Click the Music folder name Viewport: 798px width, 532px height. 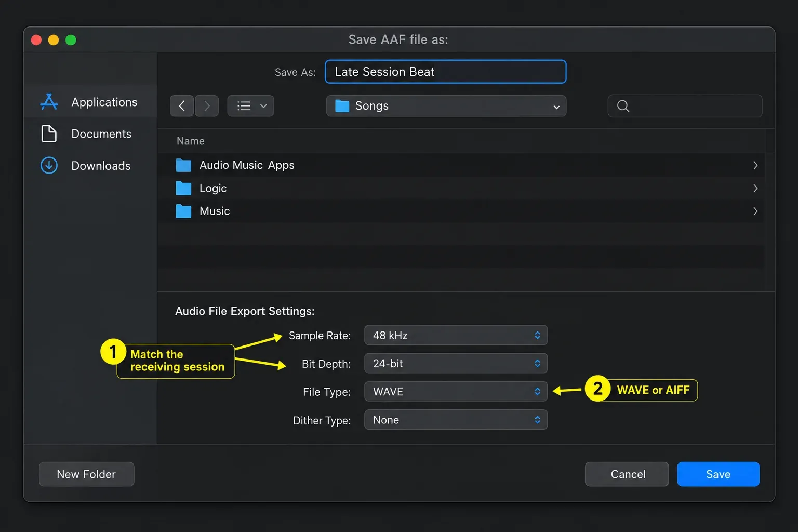coord(215,211)
